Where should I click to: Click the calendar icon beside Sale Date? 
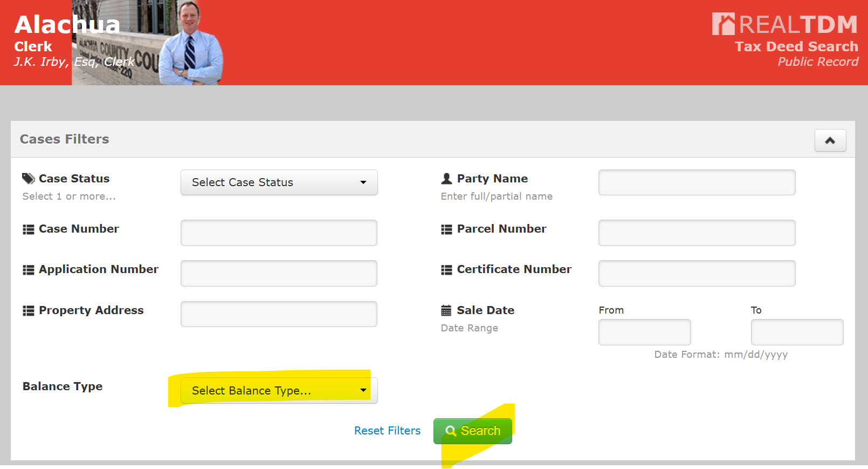click(x=446, y=310)
